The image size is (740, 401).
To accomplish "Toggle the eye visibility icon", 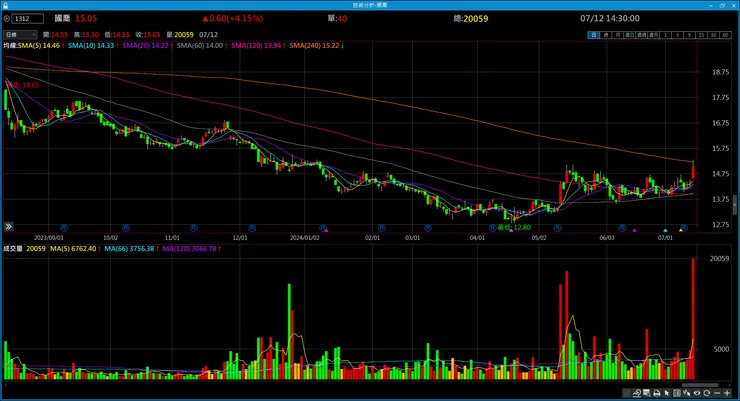I will click(x=697, y=393).
